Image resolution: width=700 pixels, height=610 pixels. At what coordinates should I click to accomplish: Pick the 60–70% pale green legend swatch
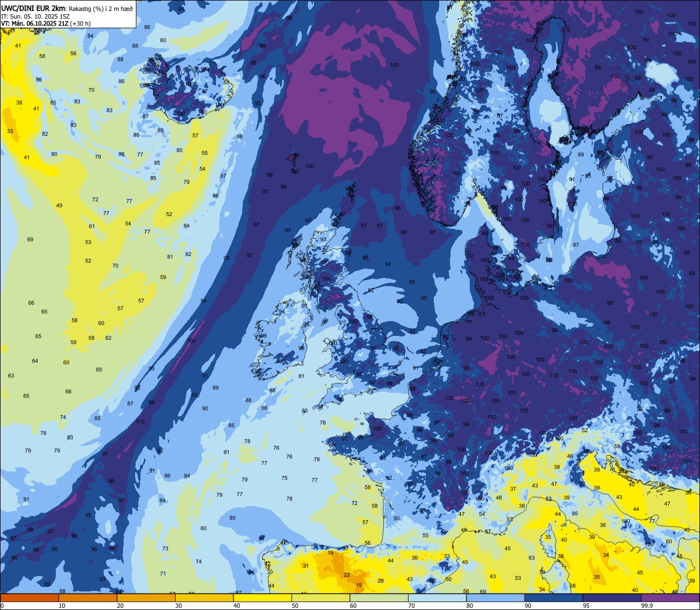click(379, 597)
